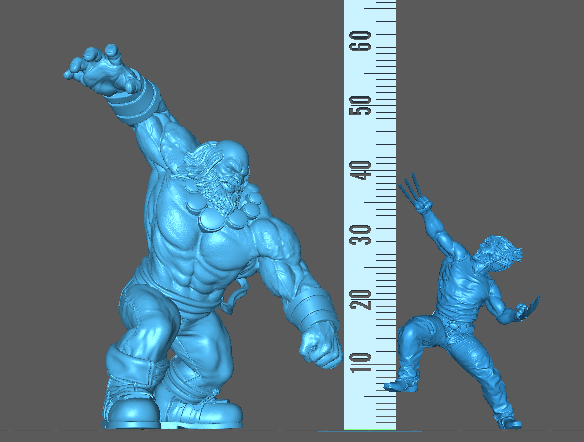Click the 20 label on the ruler
The image size is (584, 442).
click(x=361, y=300)
